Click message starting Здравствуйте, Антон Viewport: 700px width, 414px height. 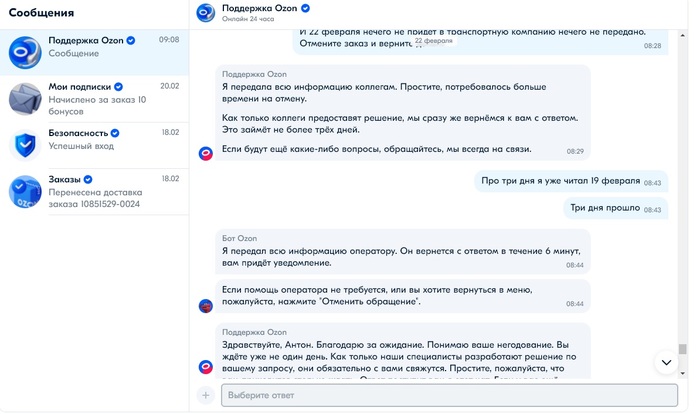coord(403,351)
